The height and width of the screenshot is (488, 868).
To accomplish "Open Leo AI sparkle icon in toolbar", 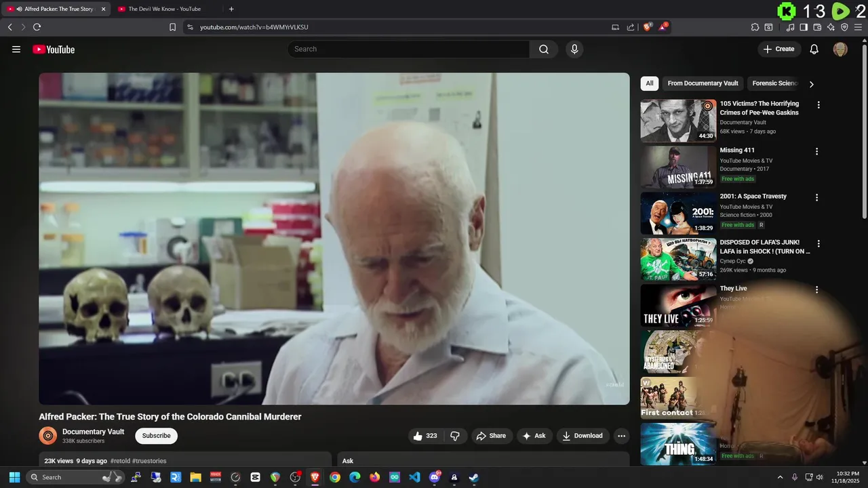I will (x=831, y=27).
